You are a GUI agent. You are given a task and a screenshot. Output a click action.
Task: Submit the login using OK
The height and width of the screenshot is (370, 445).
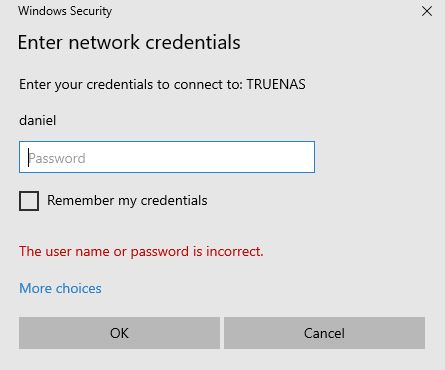point(119,333)
